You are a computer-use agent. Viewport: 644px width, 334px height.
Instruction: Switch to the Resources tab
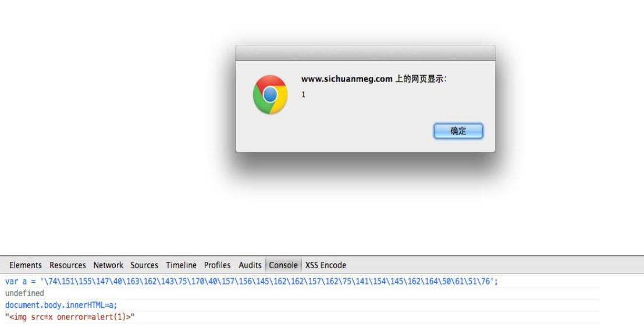(67, 265)
